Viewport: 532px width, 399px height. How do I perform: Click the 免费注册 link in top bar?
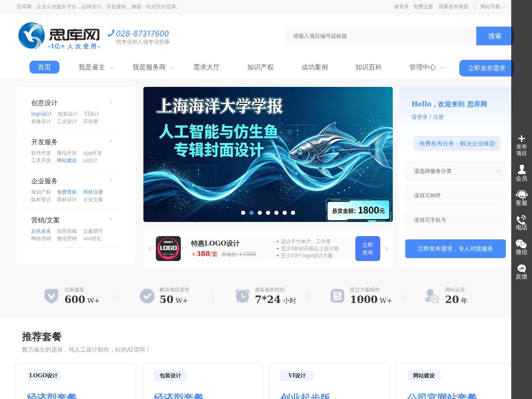click(x=423, y=7)
